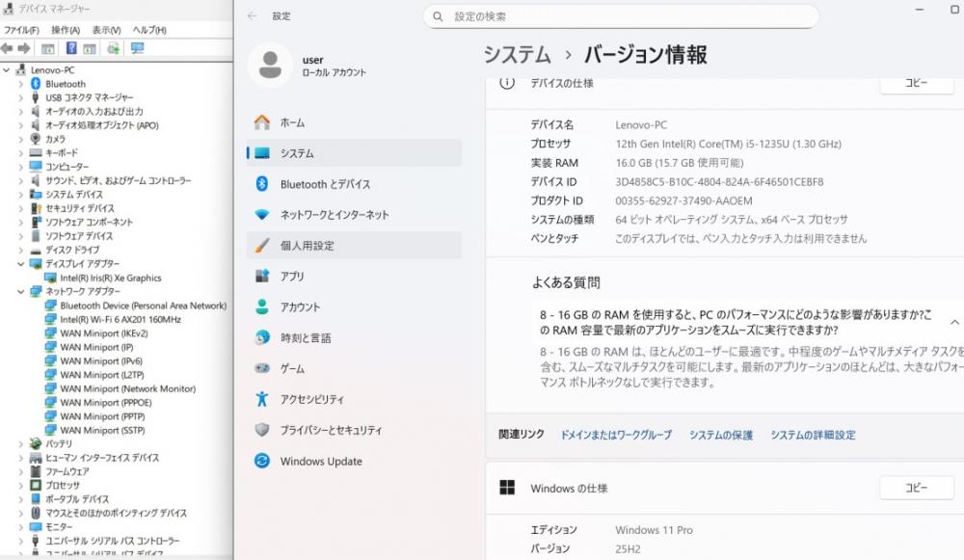Image resolution: width=964 pixels, height=560 pixels.
Task: Click the update driver icon in Device Manager toolbar
Action: 113,48
